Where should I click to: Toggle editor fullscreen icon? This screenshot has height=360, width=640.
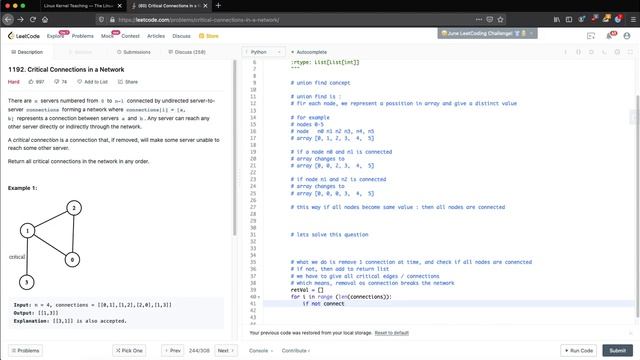(630, 52)
